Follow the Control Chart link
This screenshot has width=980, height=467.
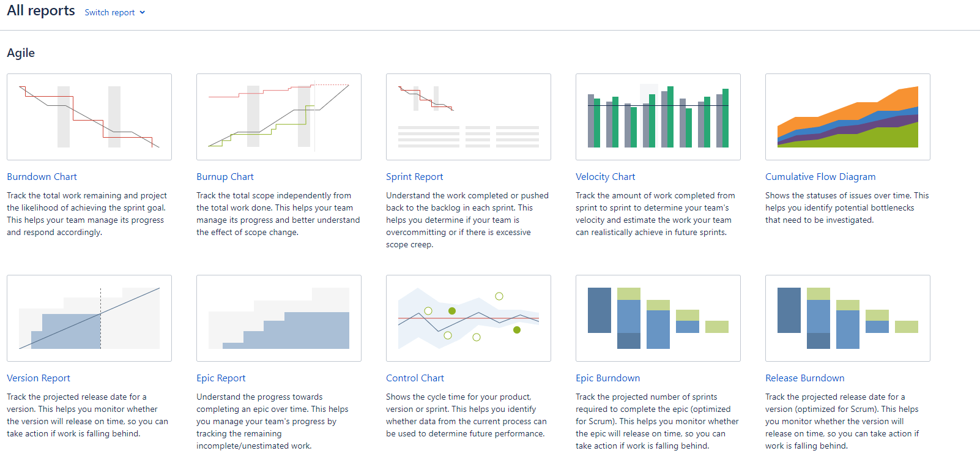click(415, 378)
